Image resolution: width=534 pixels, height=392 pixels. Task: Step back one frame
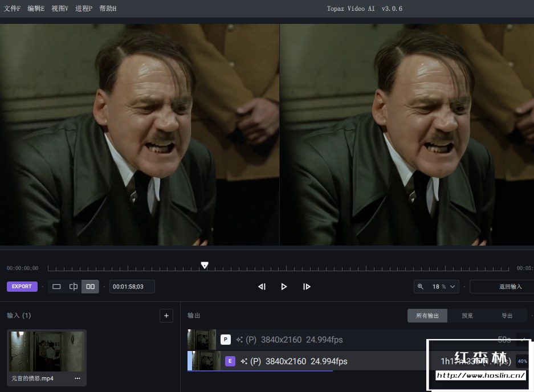point(262,287)
